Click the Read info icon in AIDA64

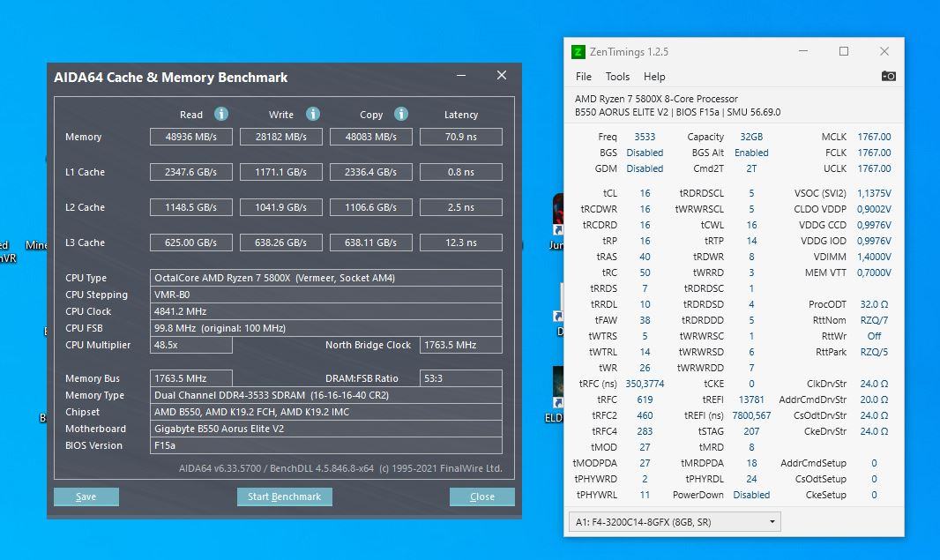(221, 114)
